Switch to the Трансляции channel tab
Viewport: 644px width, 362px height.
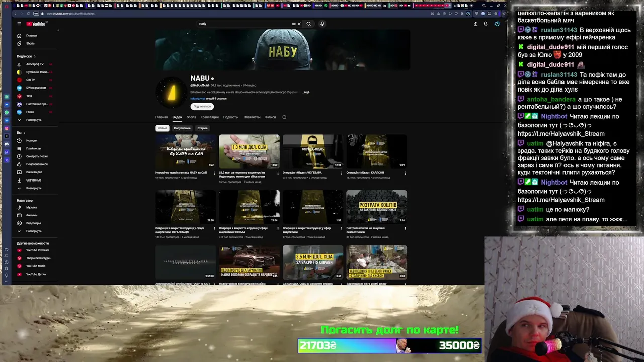click(210, 117)
